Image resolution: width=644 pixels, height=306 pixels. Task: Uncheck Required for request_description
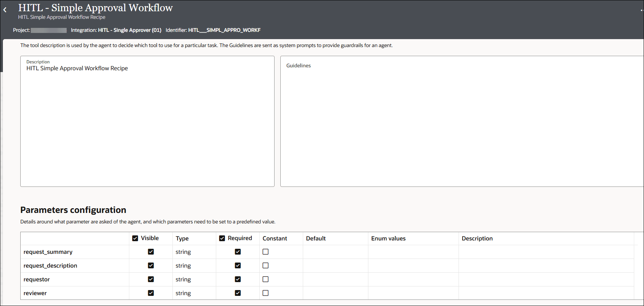point(238,265)
